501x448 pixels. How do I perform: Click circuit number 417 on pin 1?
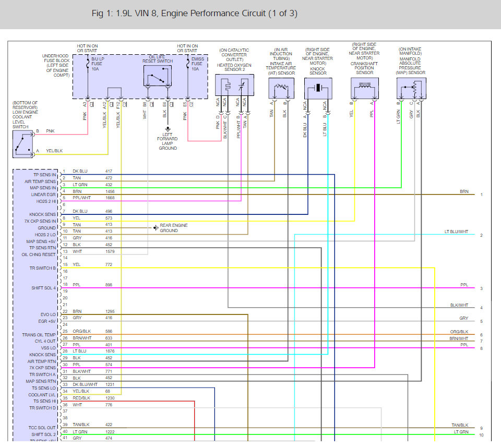pyautogui.click(x=109, y=171)
